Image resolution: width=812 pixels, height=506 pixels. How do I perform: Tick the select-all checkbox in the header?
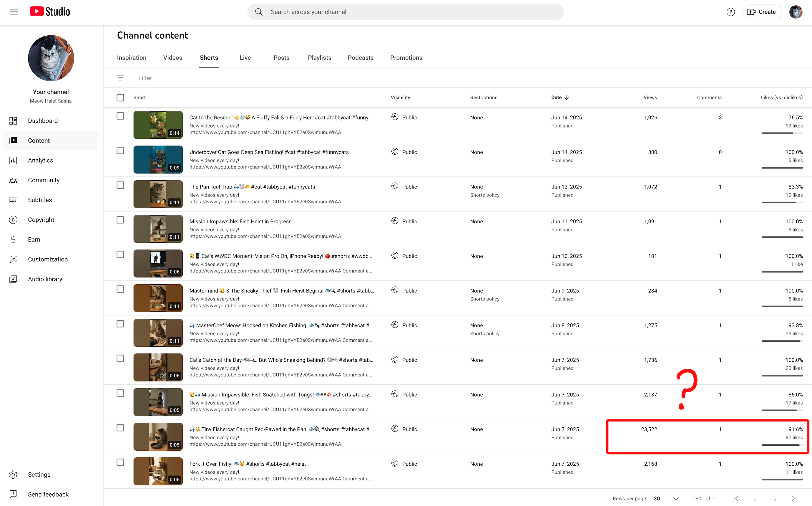click(x=120, y=97)
